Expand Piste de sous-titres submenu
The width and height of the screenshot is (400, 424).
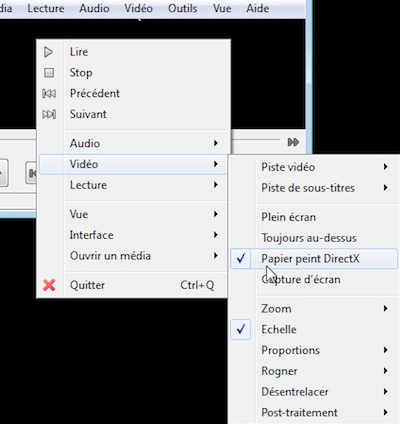click(x=385, y=188)
